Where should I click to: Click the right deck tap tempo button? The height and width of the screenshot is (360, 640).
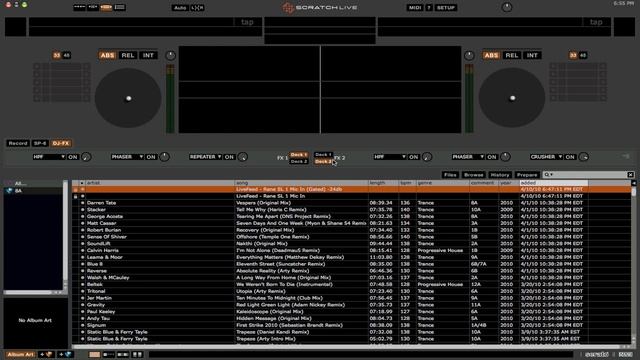point(596,22)
